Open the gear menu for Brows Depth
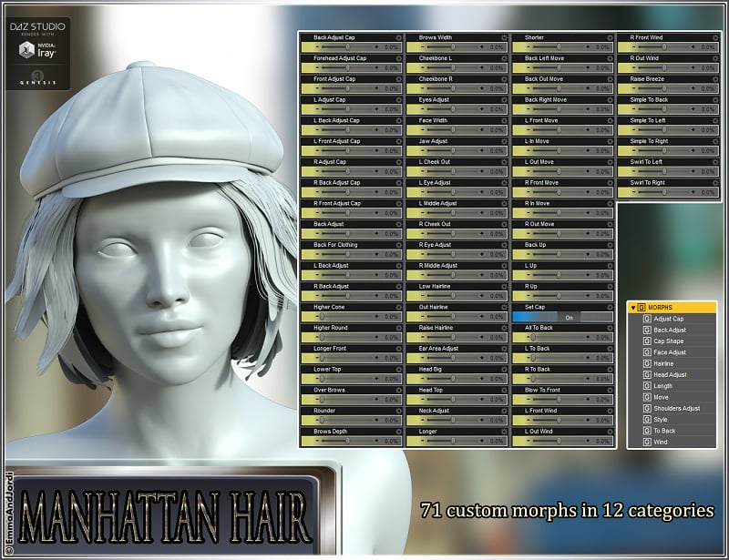 [x=398, y=432]
